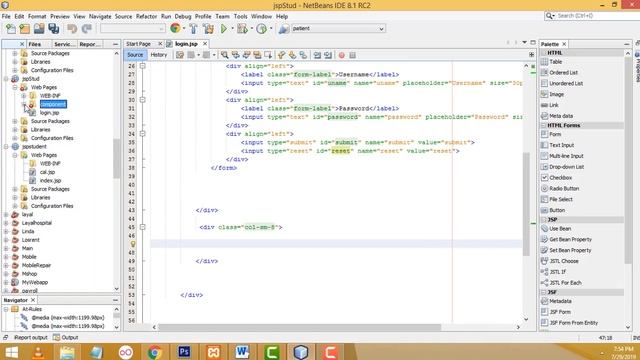The width and height of the screenshot is (640, 360).
Task: Select Text Input palette item
Action: (x=561, y=145)
